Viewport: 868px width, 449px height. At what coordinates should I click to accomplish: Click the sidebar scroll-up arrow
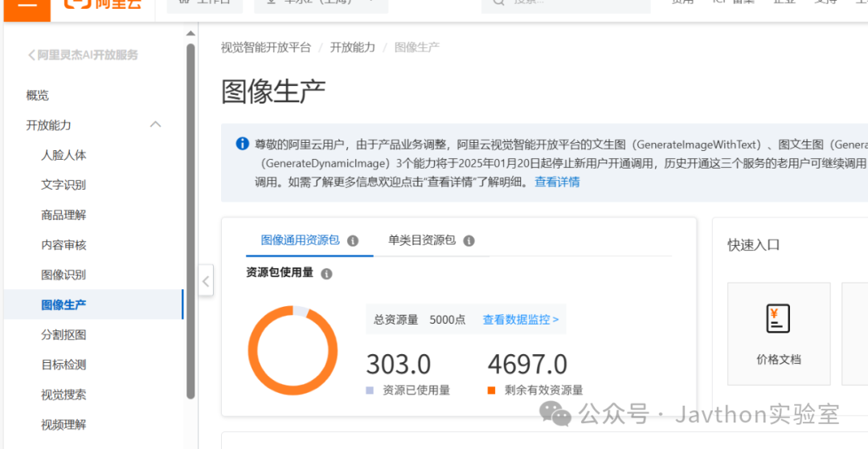tap(190, 34)
